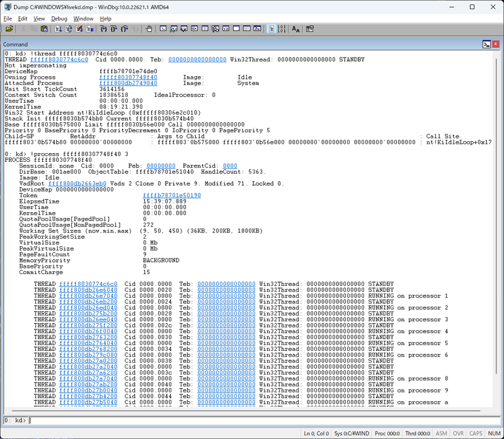This screenshot has height=439, width=504.
Task: Open the Watch window toolbar icon
Action: click(x=174, y=29)
